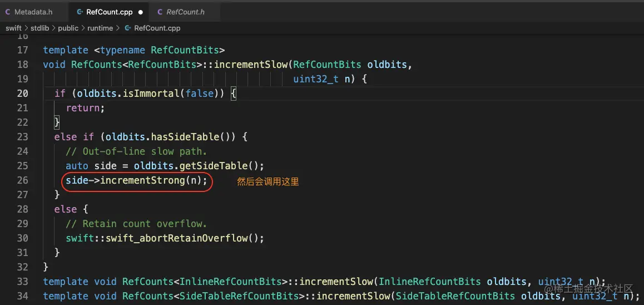Screen dimensions: 644x305
Task: Click line number 30 in gutter
Action: click(23, 238)
